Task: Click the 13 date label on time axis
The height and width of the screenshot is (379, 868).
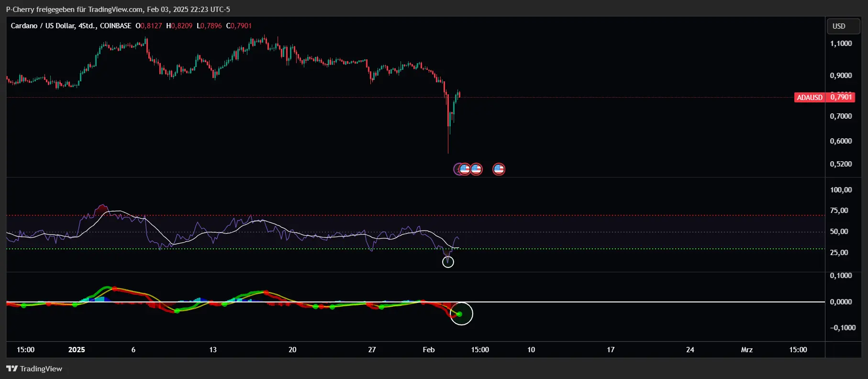Action: pyautogui.click(x=213, y=350)
